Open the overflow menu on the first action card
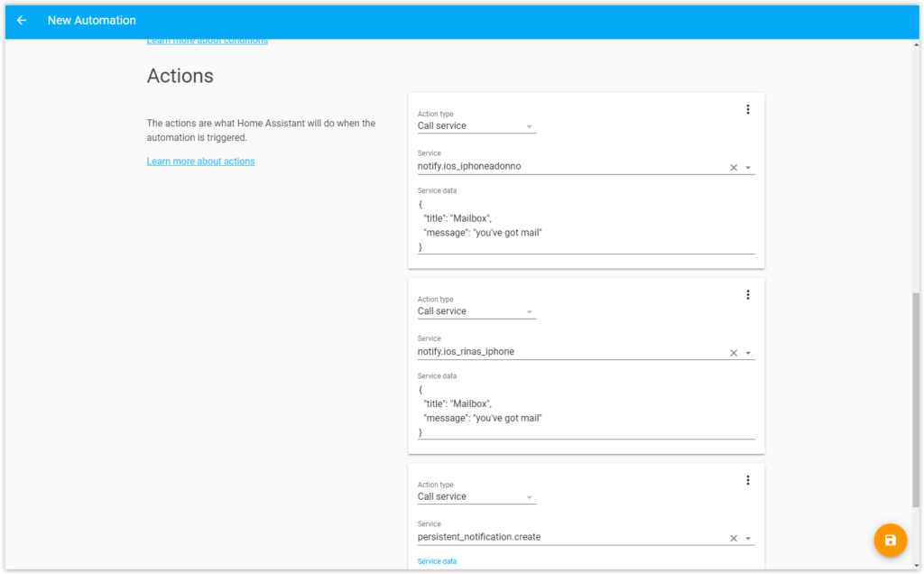 coord(748,108)
